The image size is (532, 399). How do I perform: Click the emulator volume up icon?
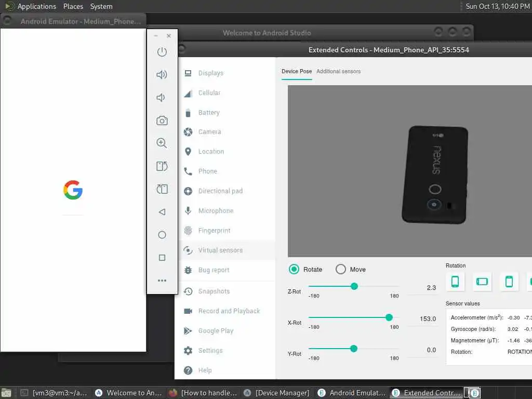coord(162,74)
